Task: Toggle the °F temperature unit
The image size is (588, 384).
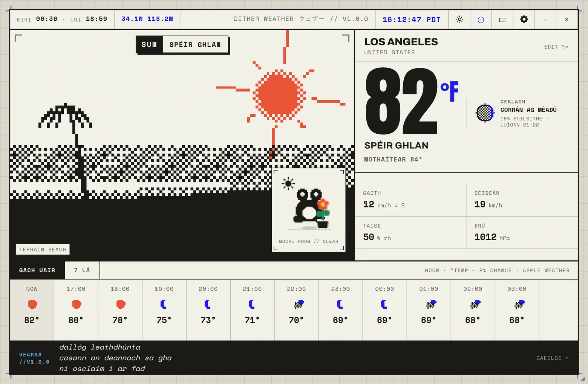Action: pyautogui.click(x=449, y=91)
